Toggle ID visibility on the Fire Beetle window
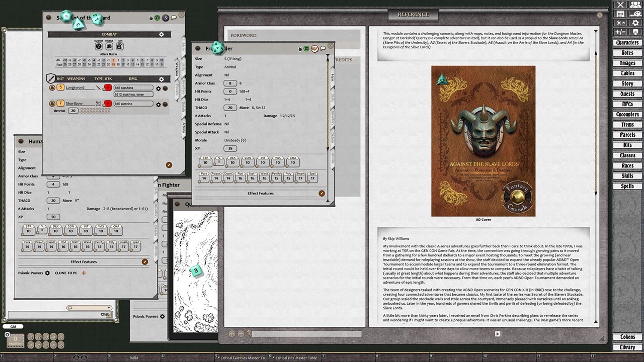The width and height of the screenshot is (644, 362). (306, 49)
